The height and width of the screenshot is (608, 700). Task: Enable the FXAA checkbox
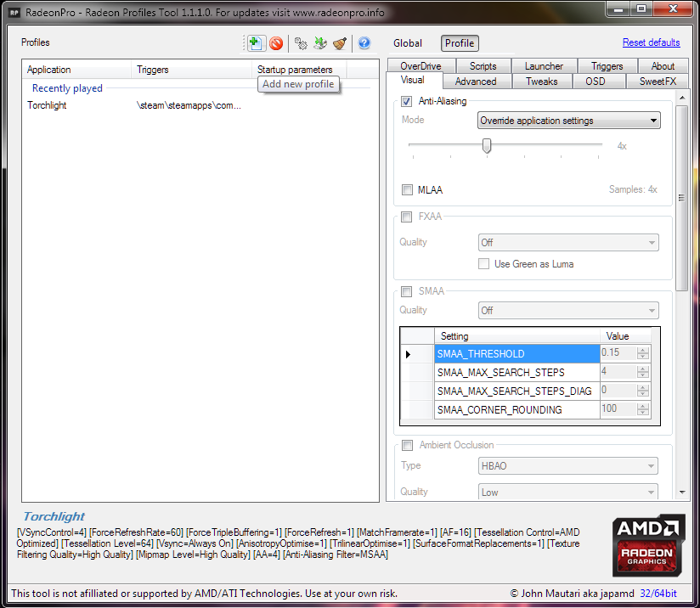pyautogui.click(x=406, y=217)
